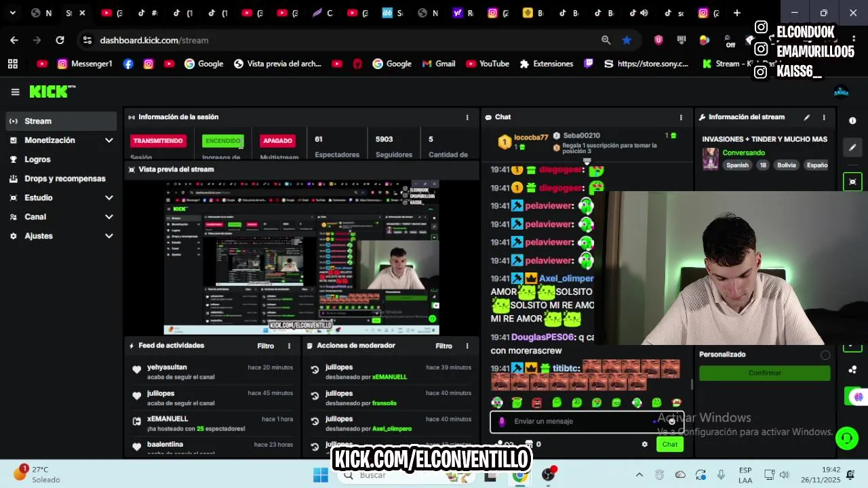The image size is (868, 488).
Task: Click the emoji picker icon in the message box
Action: point(671,422)
